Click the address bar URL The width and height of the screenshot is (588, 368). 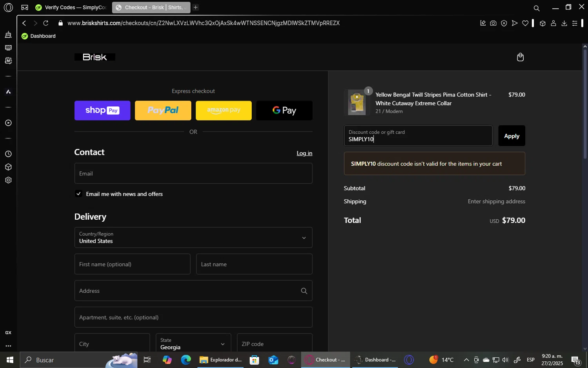[x=203, y=23]
